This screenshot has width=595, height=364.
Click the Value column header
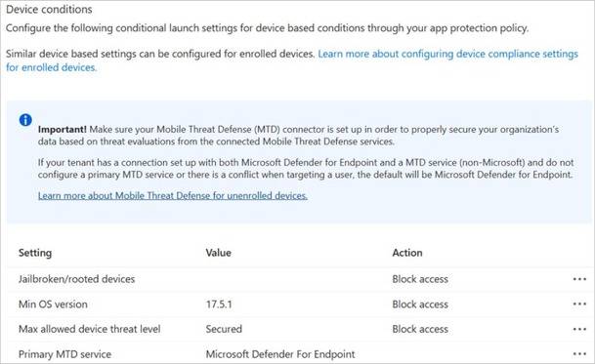[218, 253]
